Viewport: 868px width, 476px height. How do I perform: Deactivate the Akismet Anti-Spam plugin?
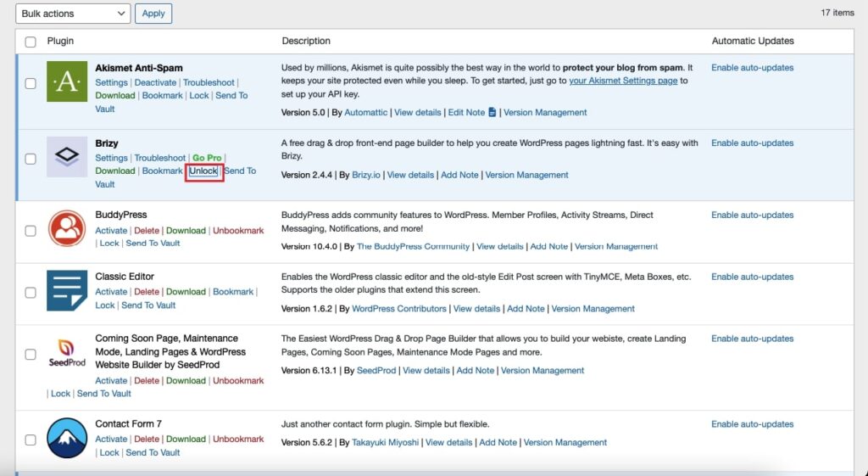pyautogui.click(x=156, y=82)
